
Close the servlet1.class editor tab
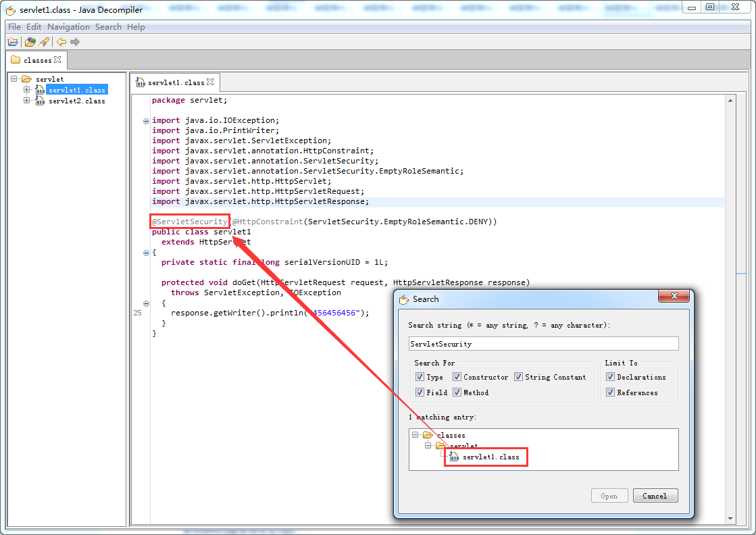pos(210,82)
